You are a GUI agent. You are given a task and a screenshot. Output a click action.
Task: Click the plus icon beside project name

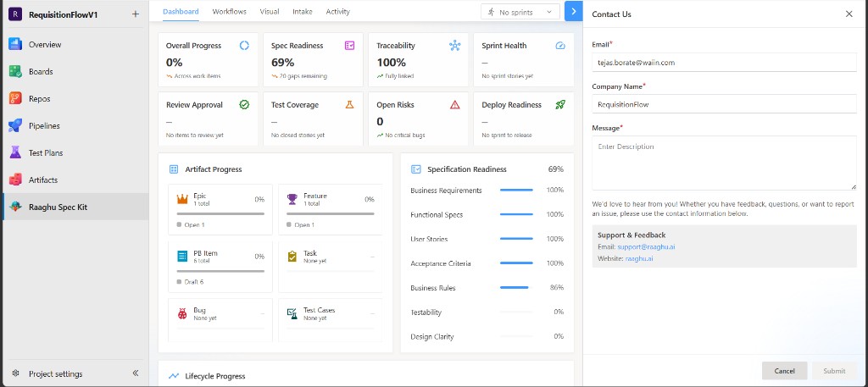136,14
